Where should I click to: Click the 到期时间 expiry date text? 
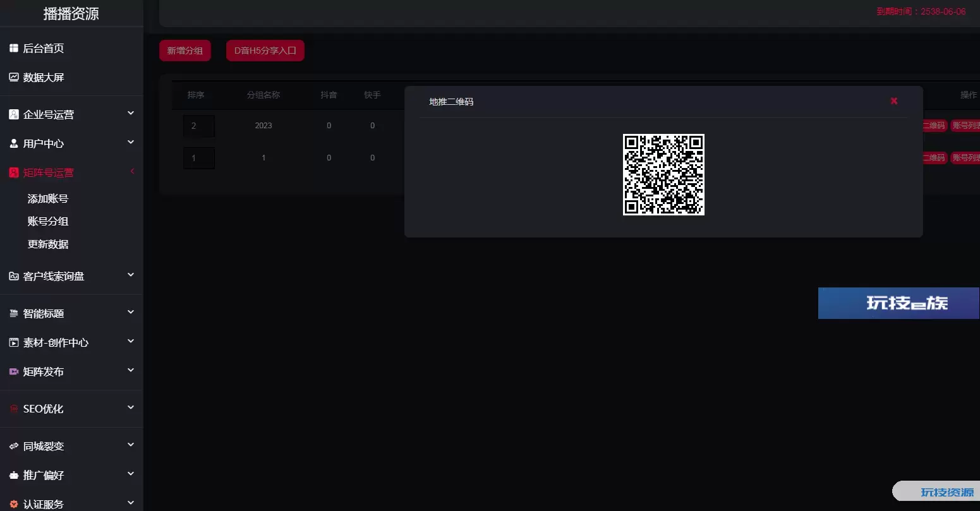pyautogui.click(x=921, y=11)
